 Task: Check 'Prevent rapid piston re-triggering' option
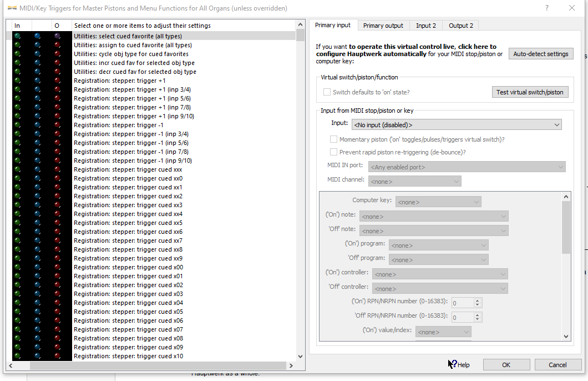[333, 152]
